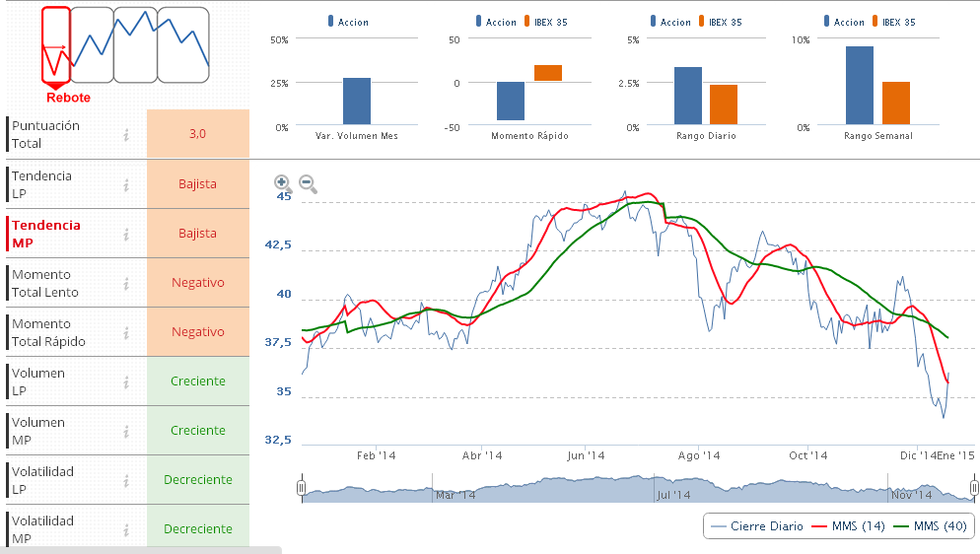The image size is (980, 554).
Task: Click the Var. Volumen Mes bar
Action: click(x=357, y=102)
